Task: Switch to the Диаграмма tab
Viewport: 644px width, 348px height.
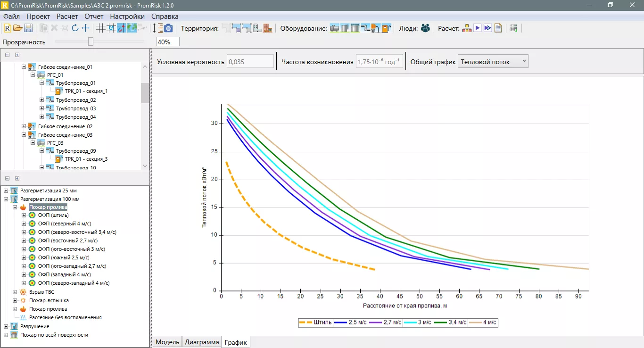Action: (x=201, y=341)
